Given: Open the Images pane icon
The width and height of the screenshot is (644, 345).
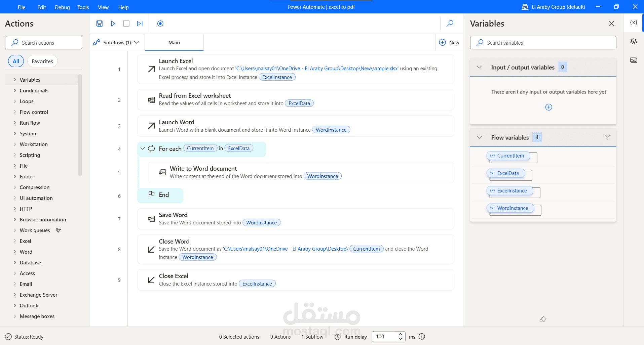Looking at the screenshot, I should (x=634, y=60).
